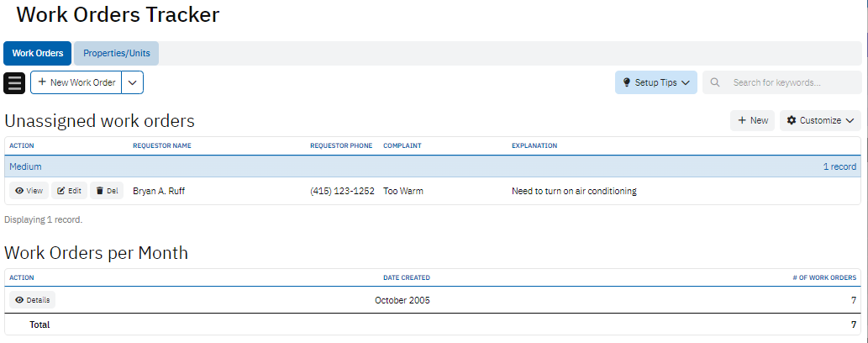Delete Bryan A. Ruff's work order

(106, 191)
